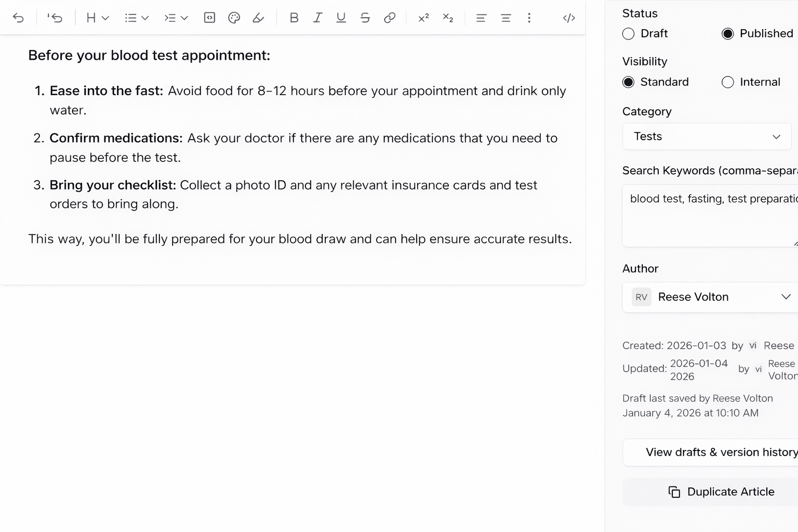Select the highlighter tool icon
The image size is (798, 532).
click(258, 18)
